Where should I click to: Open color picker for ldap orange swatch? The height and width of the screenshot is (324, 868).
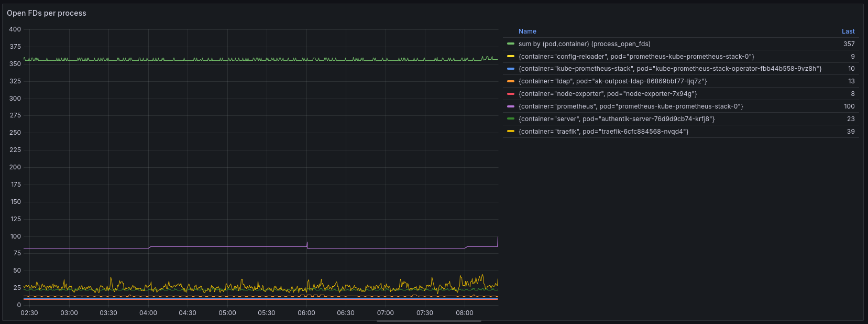tap(511, 81)
